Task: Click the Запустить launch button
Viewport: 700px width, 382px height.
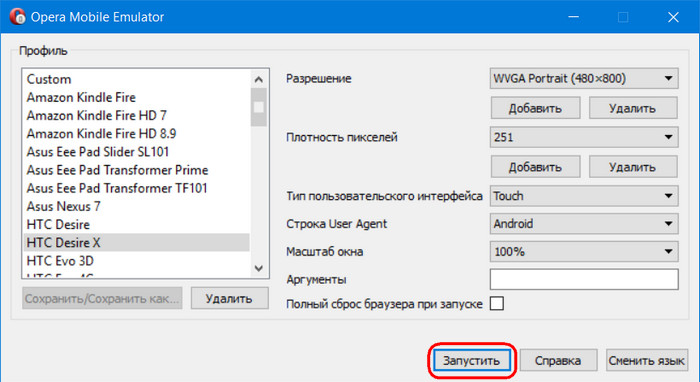Action: (471, 360)
